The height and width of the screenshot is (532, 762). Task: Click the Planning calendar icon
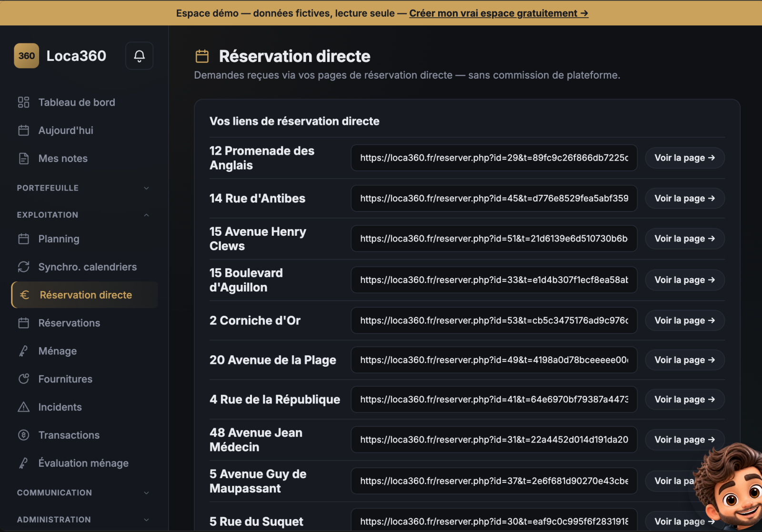(x=23, y=239)
